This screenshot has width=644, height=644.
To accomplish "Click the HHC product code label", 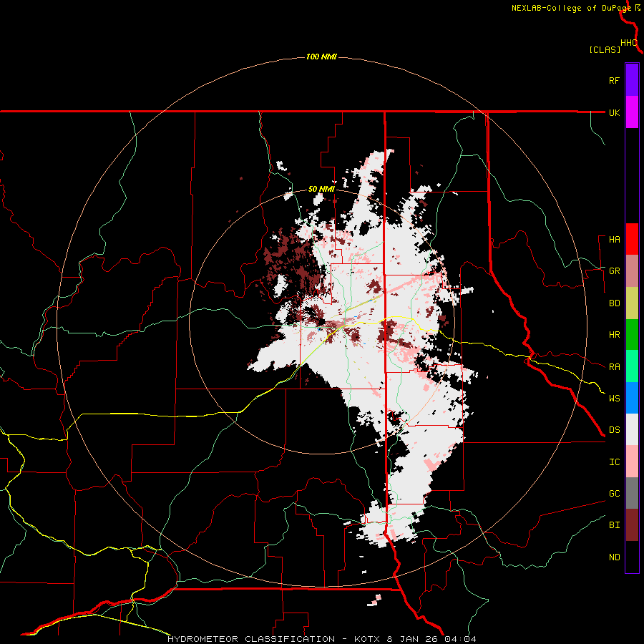I will (628, 43).
